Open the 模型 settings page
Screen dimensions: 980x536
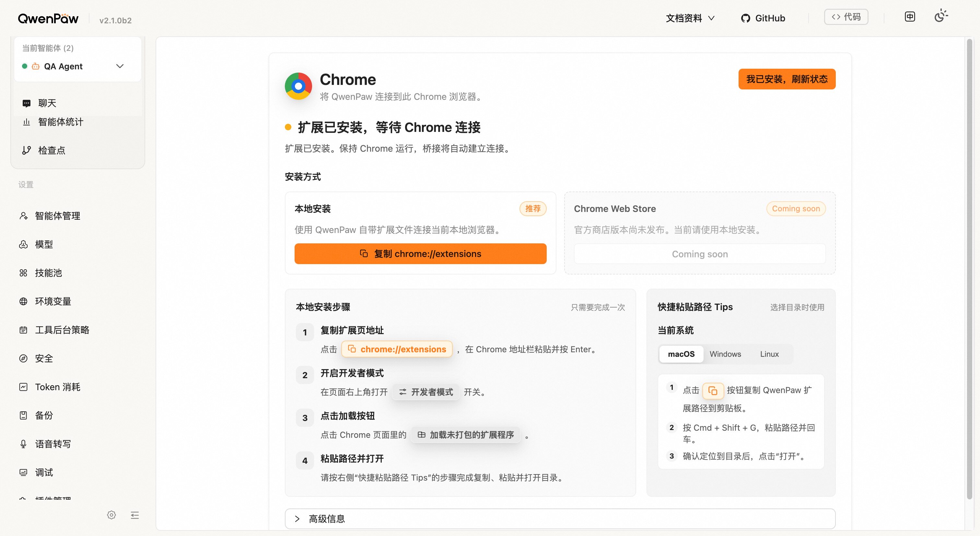point(77,245)
